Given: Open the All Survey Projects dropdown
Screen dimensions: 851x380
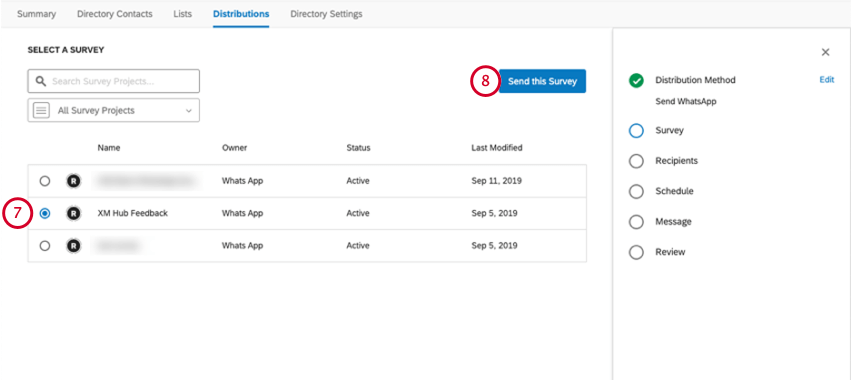Looking at the screenshot, I should [x=113, y=110].
